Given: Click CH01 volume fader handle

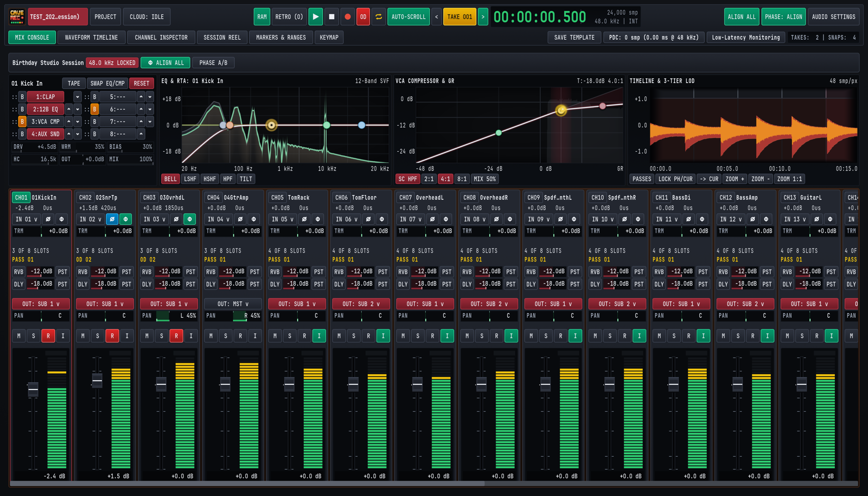Looking at the screenshot, I should (33, 389).
